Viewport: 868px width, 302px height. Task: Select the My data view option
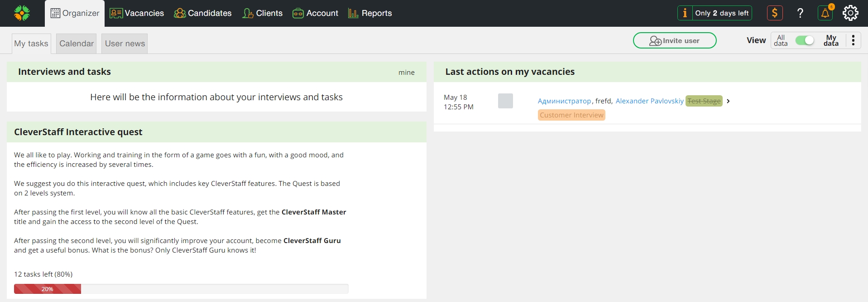tap(831, 40)
